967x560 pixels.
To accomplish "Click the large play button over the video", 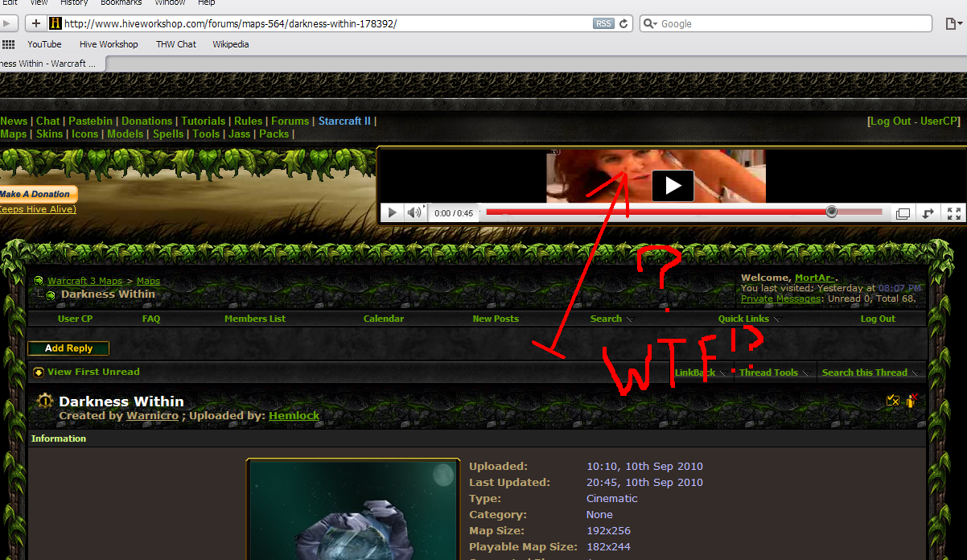I will (673, 186).
